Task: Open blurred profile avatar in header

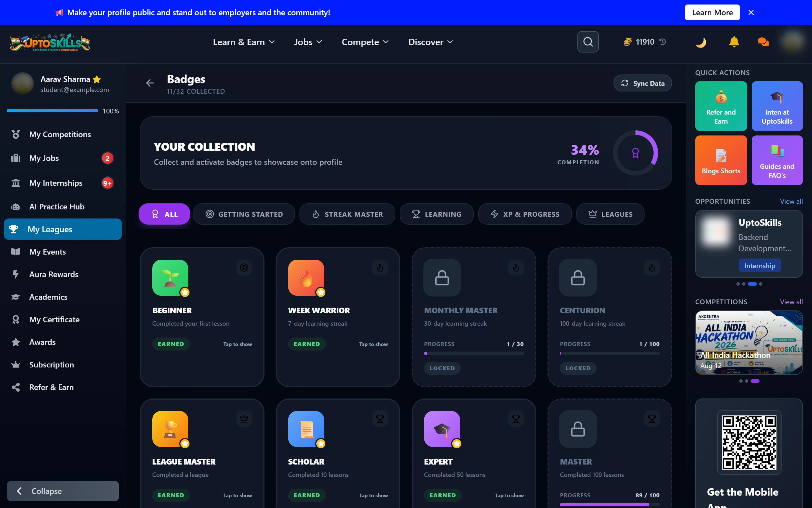Action: [x=792, y=42]
